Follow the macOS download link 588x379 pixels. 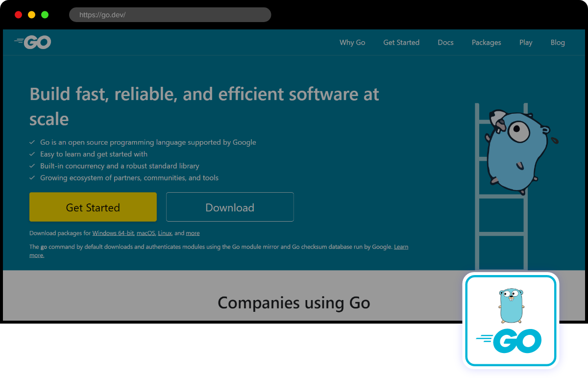(x=146, y=233)
